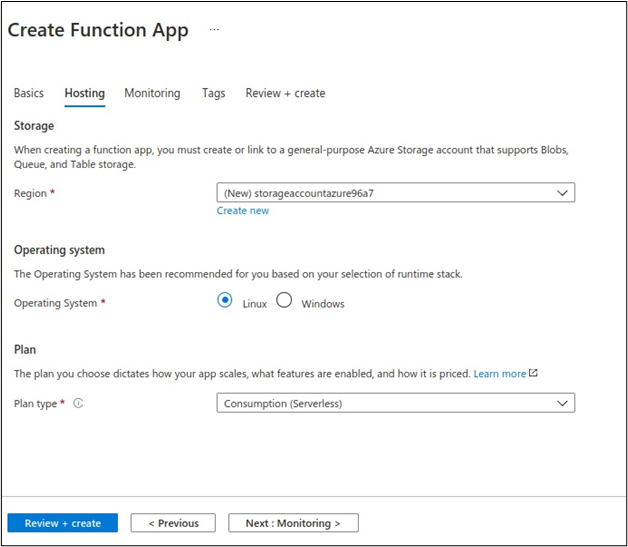The width and height of the screenshot is (628, 547).
Task: Switch to the Basics tab
Action: pos(29,93)
